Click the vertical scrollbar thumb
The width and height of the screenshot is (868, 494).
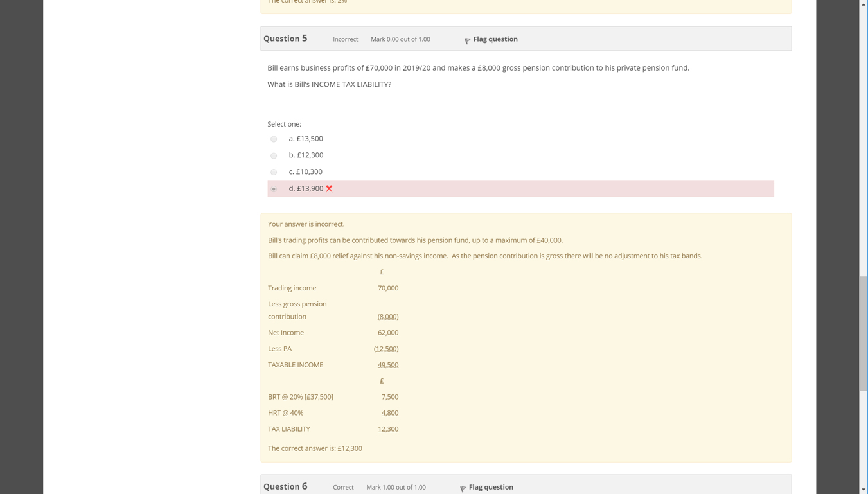click(864, 333)
